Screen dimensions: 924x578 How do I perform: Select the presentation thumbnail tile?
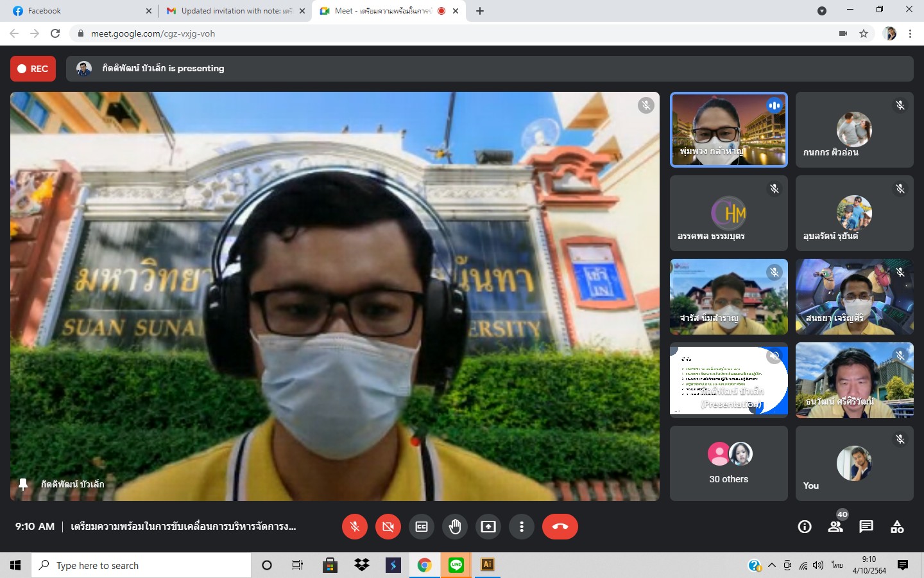728,380
